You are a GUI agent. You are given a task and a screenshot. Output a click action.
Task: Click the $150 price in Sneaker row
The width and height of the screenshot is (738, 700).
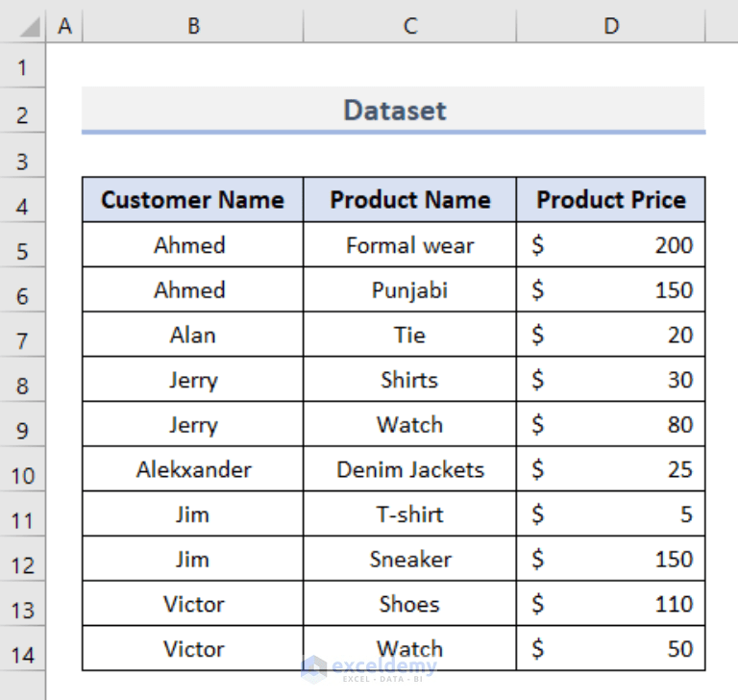tap(611, 559)
